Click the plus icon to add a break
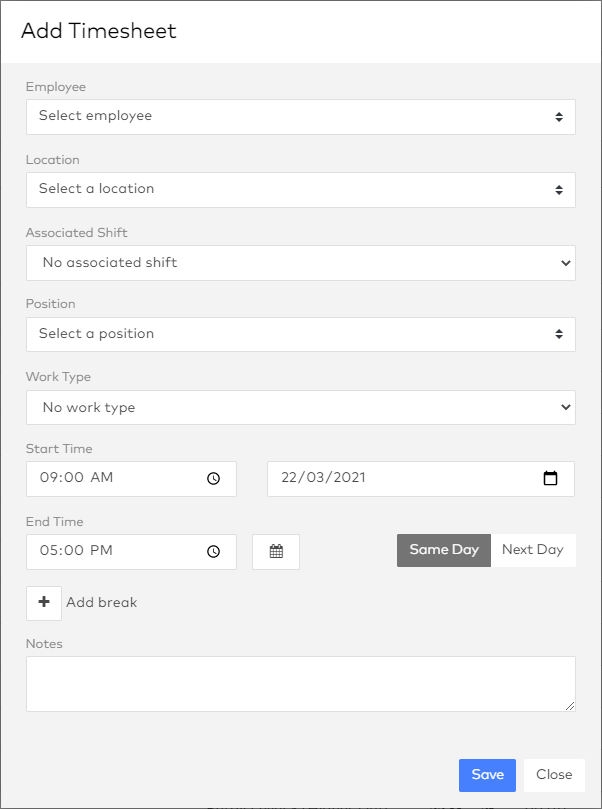This screenshot has height=809, width=602. tap(43, 602)
